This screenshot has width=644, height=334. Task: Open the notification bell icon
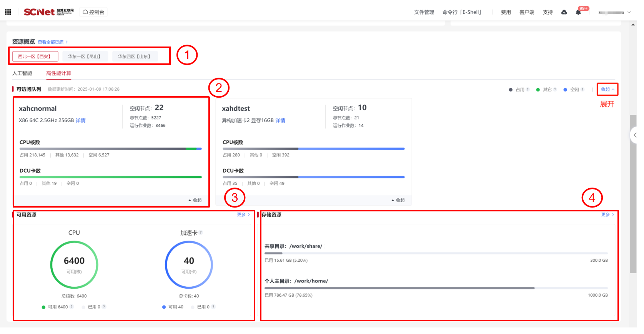[578, 12]
